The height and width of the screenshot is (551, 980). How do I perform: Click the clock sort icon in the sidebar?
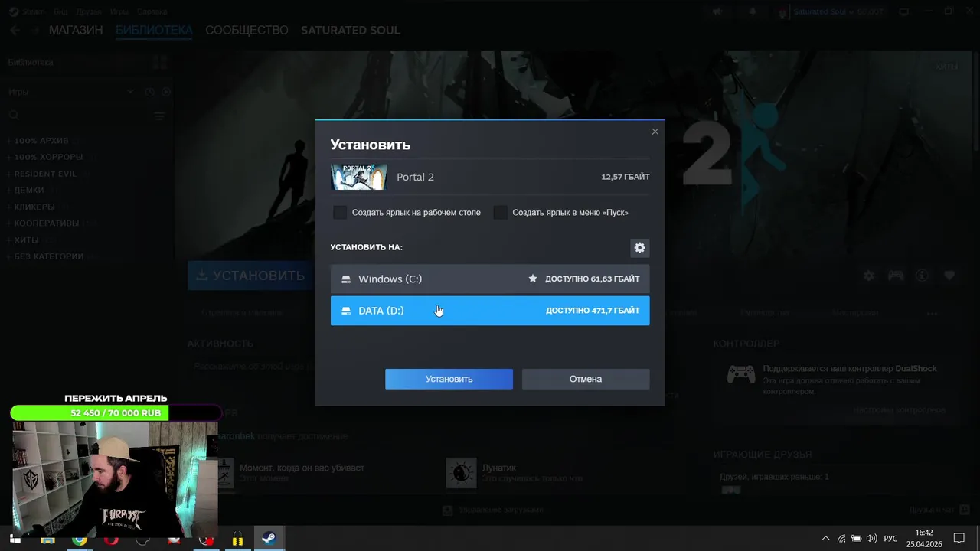coord(150,92)
